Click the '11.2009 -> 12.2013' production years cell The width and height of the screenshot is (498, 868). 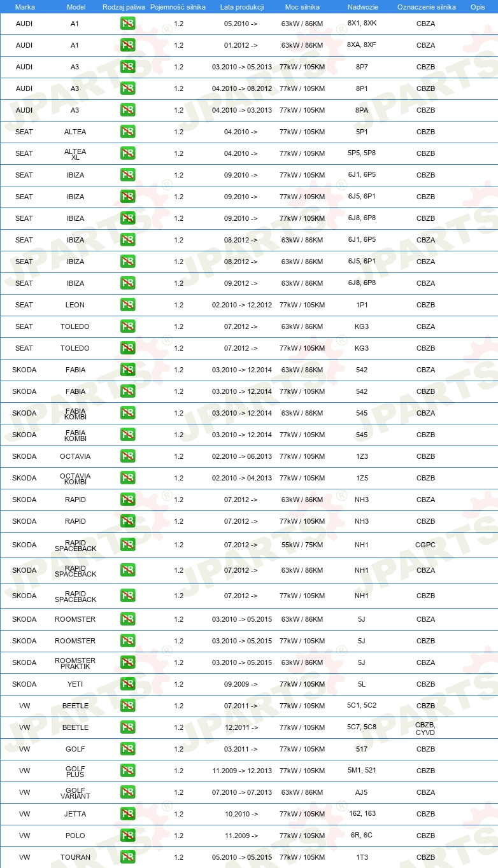242,771
